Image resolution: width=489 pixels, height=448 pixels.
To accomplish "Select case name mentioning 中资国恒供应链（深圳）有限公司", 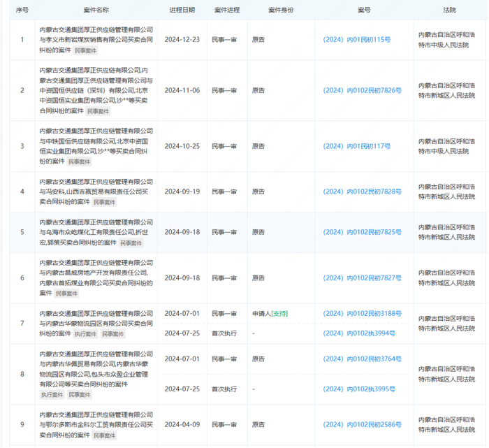I will tap(96, 90).
